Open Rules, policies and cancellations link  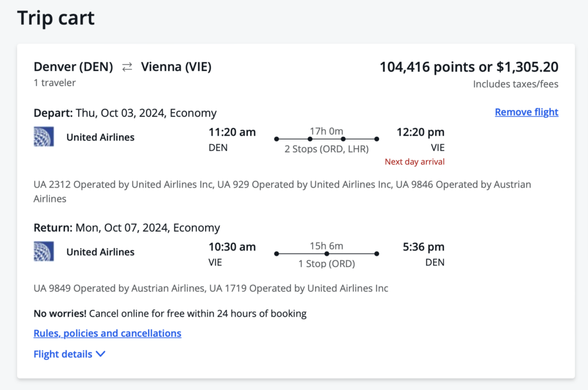pyautogui.click(x=107, y=333)
